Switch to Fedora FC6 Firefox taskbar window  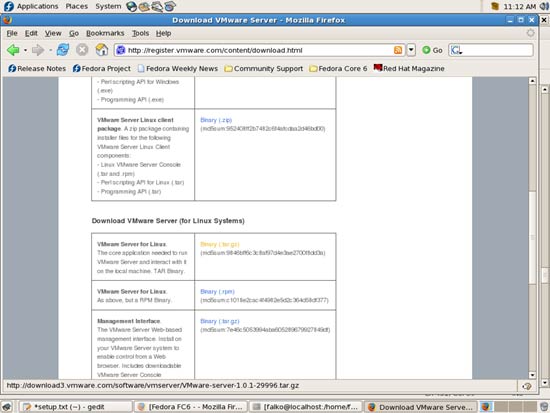(191, 407)
